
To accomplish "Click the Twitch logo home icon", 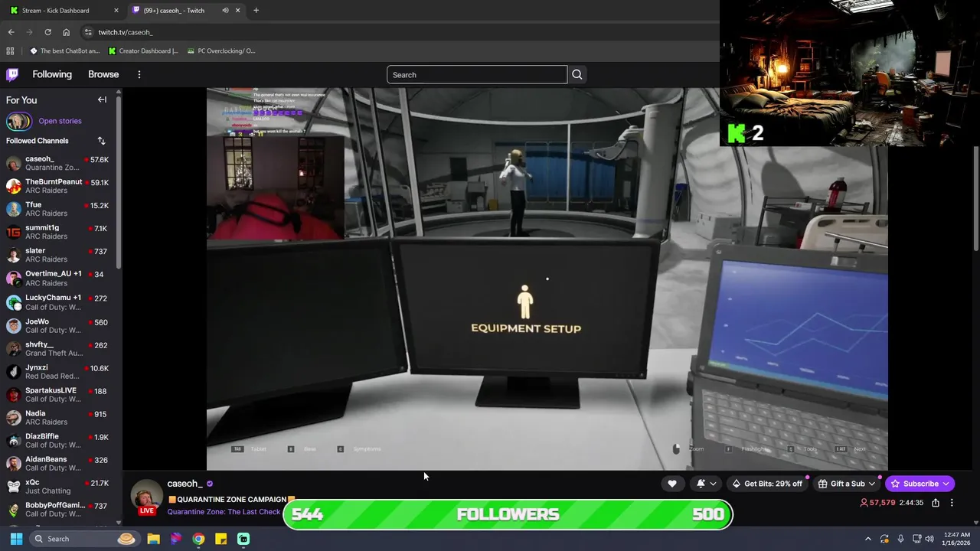I will (12, 74).
